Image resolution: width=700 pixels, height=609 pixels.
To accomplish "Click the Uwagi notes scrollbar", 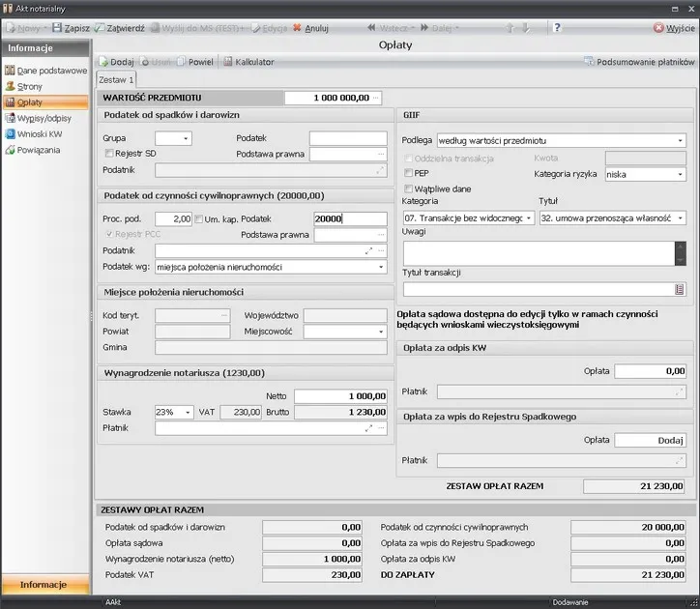I will (680, 253).
